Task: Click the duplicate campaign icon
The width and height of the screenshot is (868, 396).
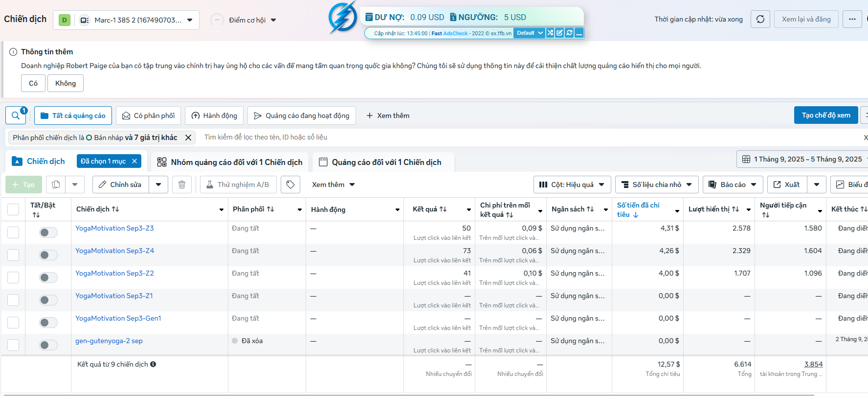Action: pyautogui.click(x=56, y=185)
